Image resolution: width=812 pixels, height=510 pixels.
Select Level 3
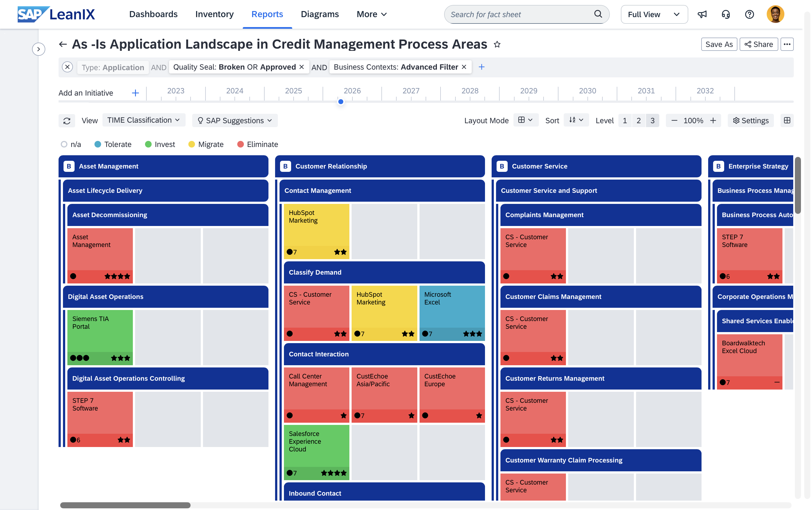tap(652, 120)
